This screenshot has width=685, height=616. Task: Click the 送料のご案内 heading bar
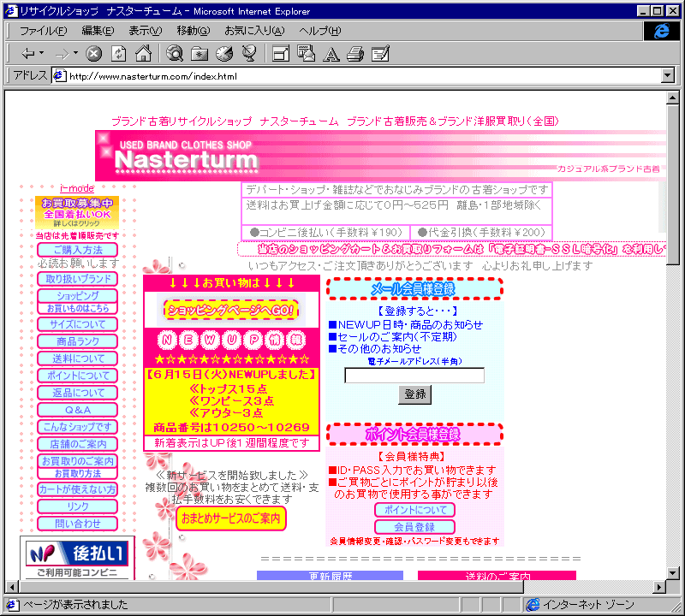click(497, 576)
